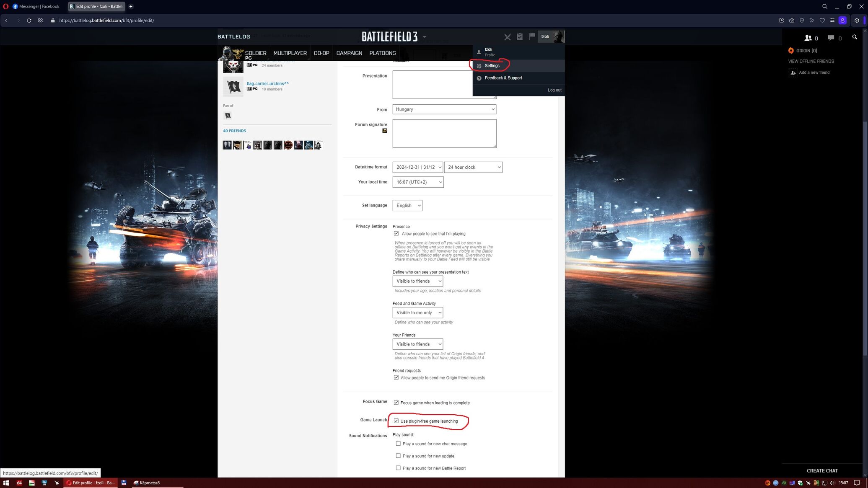Screen dimensions: 868x488
Task: Add page to bookmarks heart icon
Action: 822,21
